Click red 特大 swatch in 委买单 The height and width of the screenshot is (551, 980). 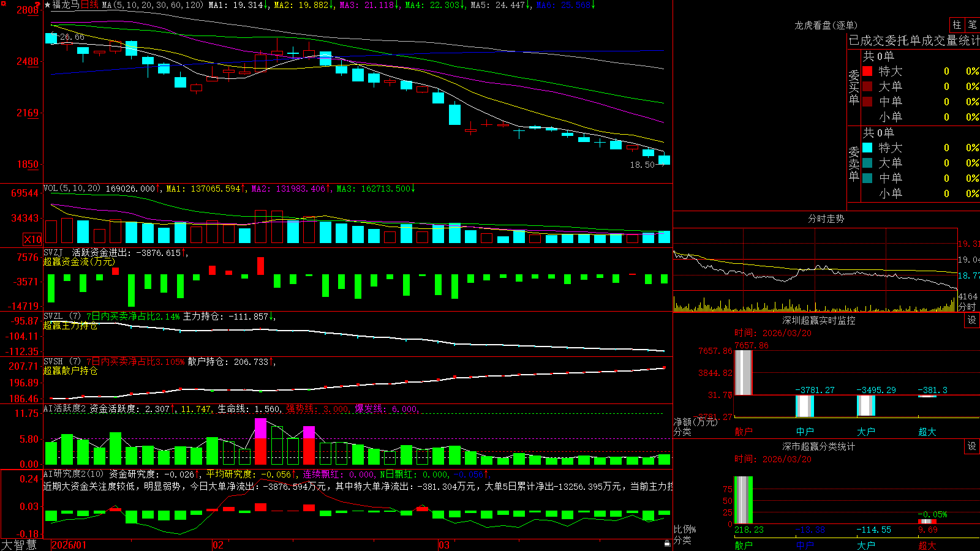[x=867, y=71]
